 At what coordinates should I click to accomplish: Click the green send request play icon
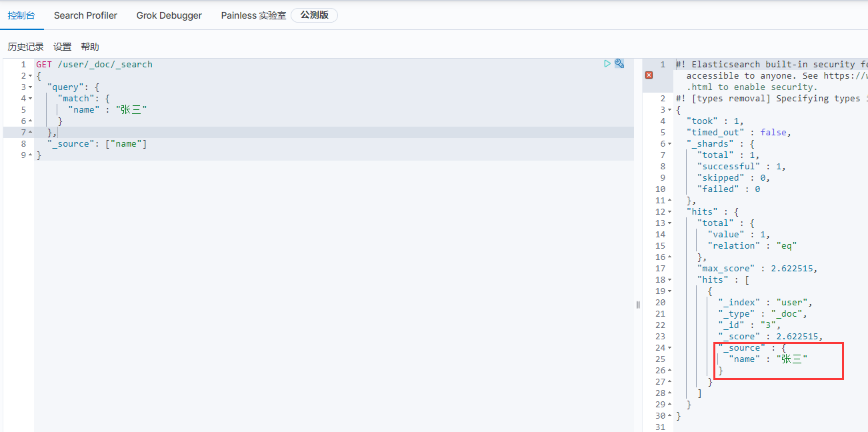tap(607, 64)
